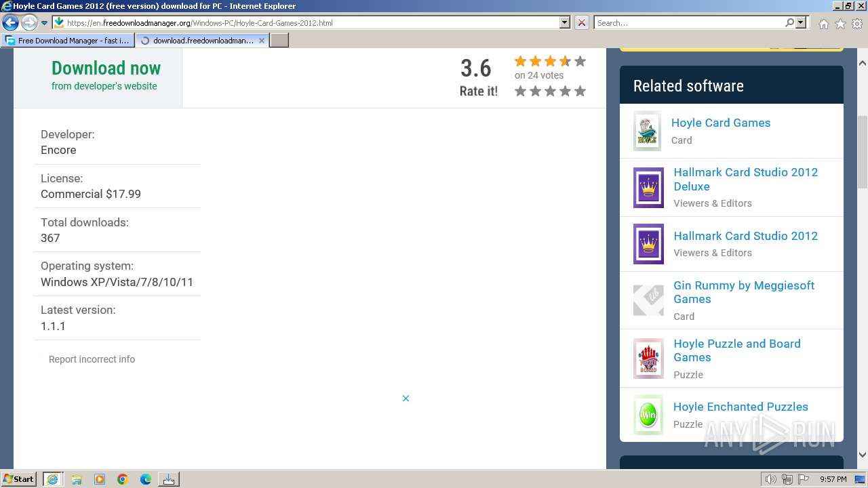868x488 pixels.
Task: Switch to download.freedownloadman tab
Action: (x=197, y=41)
